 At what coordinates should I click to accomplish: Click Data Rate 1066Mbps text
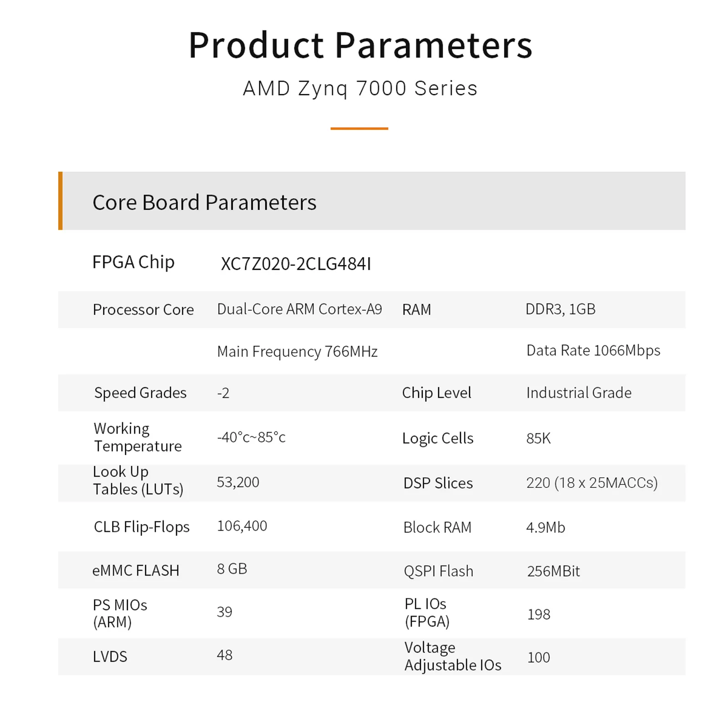(593, 350)
